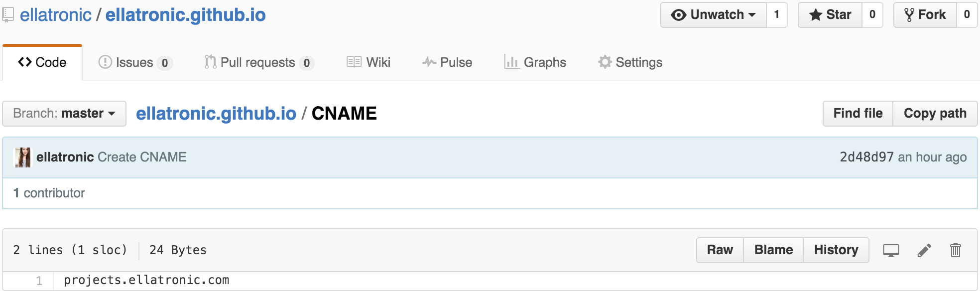Open fork count next to Fork
Viewport: 980px width, 308px height.
967,15
